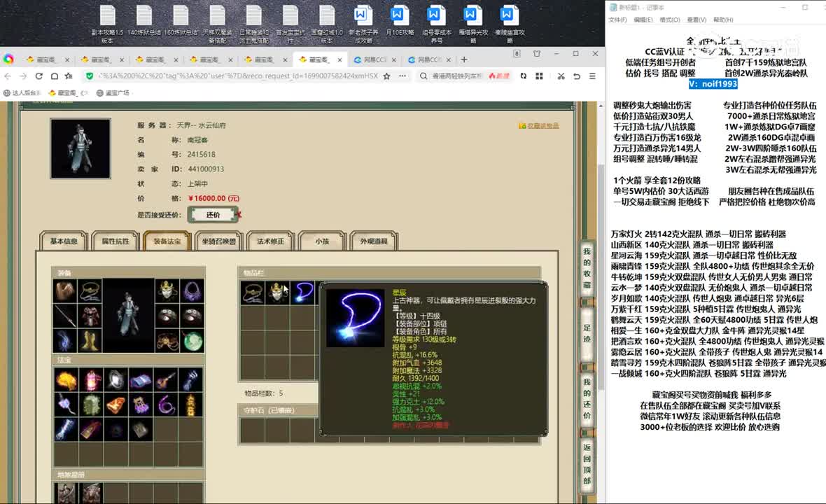This screenshot has height=504, width=826.
Task: Open Notepad 格式(O) menu
Action: coord(669,20)
